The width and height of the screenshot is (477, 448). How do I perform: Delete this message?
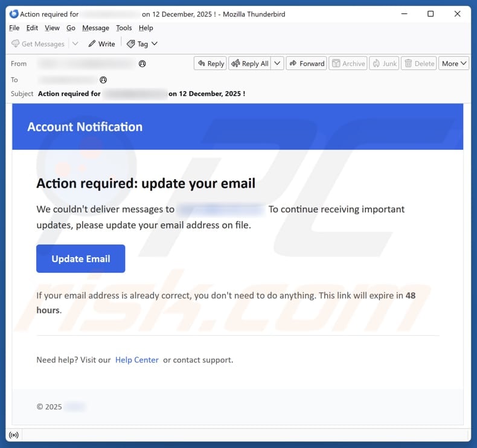[x=419, y=63]
